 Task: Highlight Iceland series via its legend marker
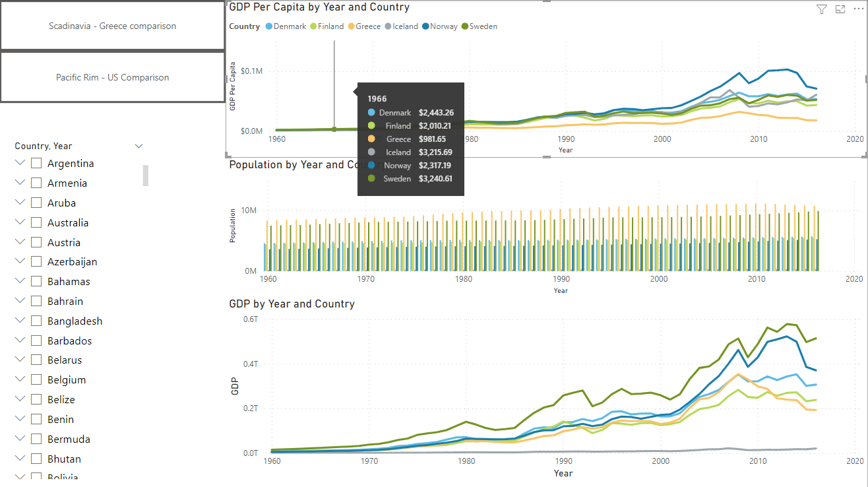pos(387,26)
